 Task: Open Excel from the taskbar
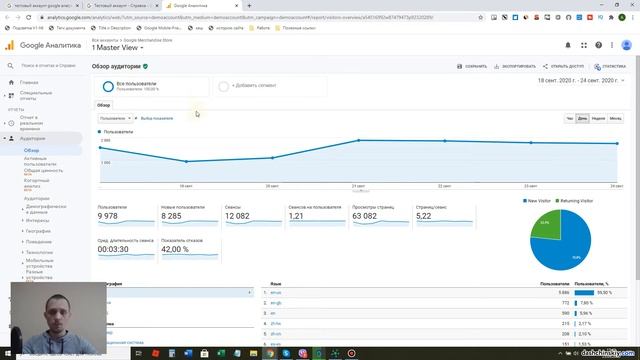coord(221,353)
